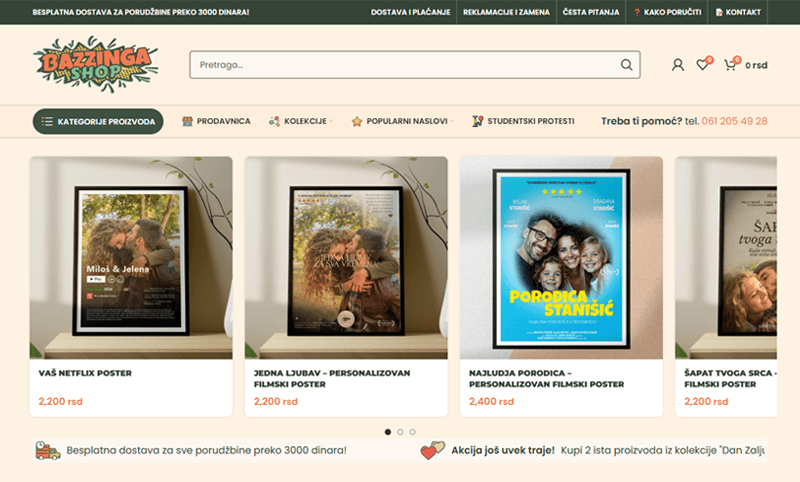The height and width of the screenshot is (482, 800).
Task: Click the top banner Besplatna dostava text
Action: pos(141,12)
